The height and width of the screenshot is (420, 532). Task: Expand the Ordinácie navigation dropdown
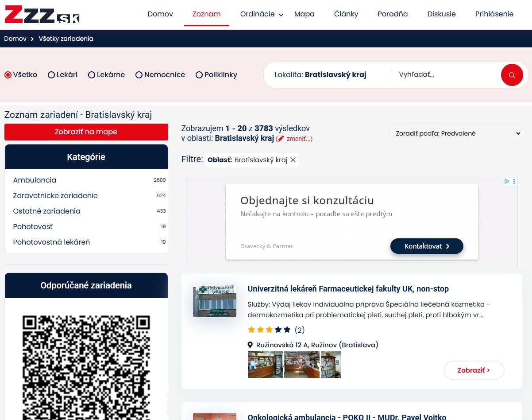click(x=261, y=14)
